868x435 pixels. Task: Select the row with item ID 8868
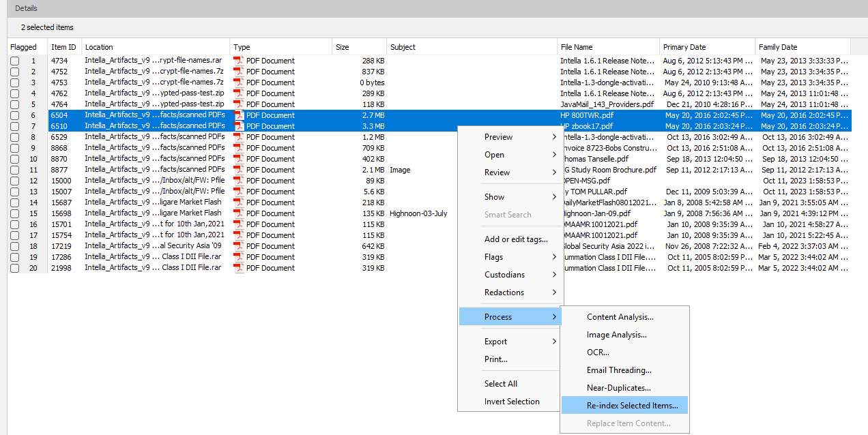click(59, 148)
